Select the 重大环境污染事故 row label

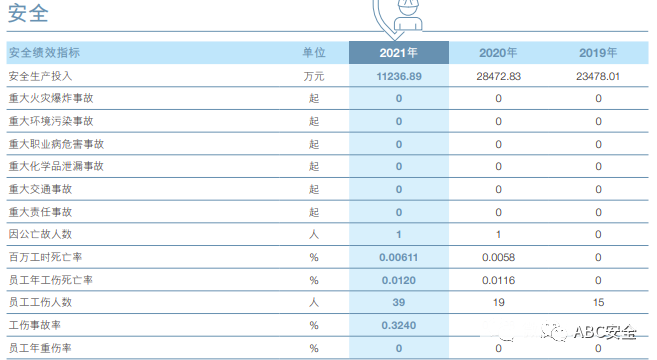[51, 122]
